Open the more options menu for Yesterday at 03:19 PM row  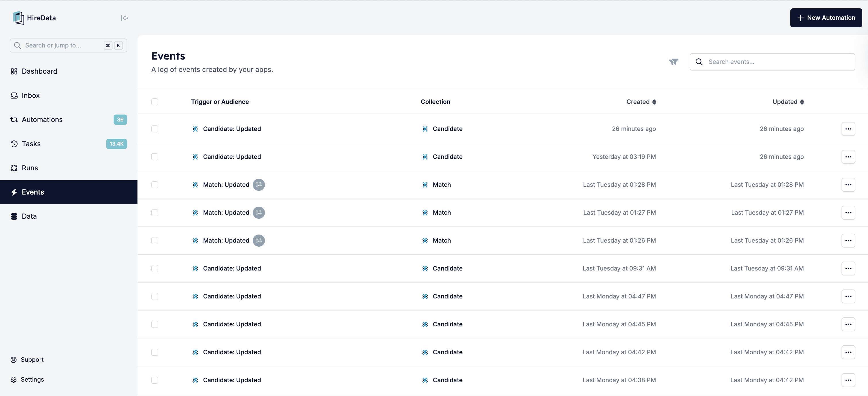click(x=848, y=157)
